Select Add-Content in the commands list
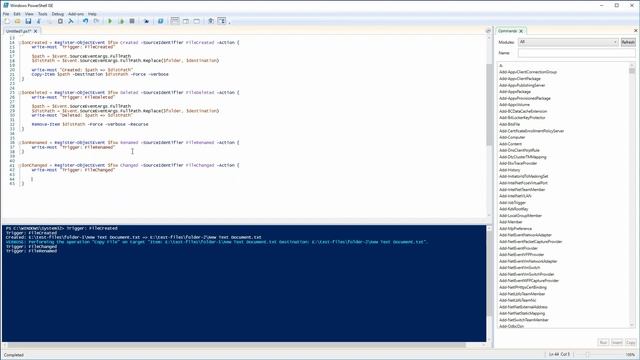 (x=510, y=144)
